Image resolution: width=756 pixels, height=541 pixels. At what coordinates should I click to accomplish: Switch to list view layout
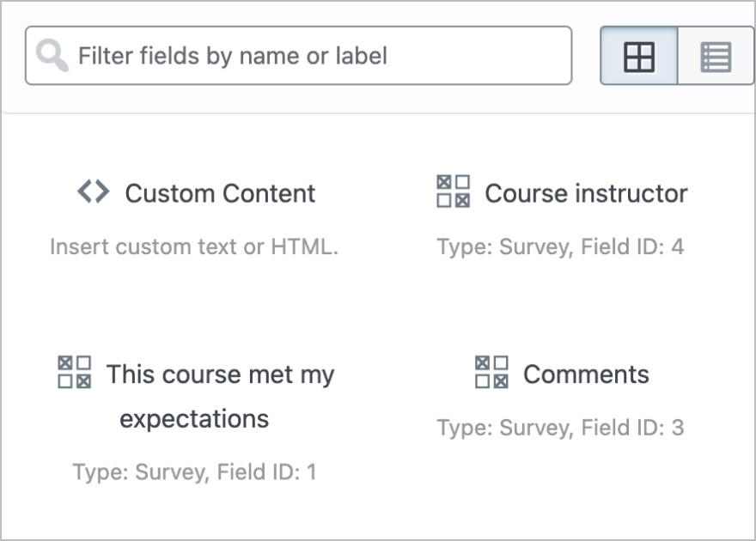[x=716, y=58]
